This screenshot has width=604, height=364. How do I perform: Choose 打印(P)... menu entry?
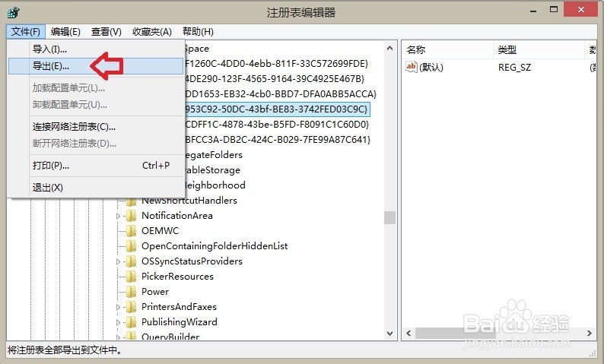tap(96, 166)
